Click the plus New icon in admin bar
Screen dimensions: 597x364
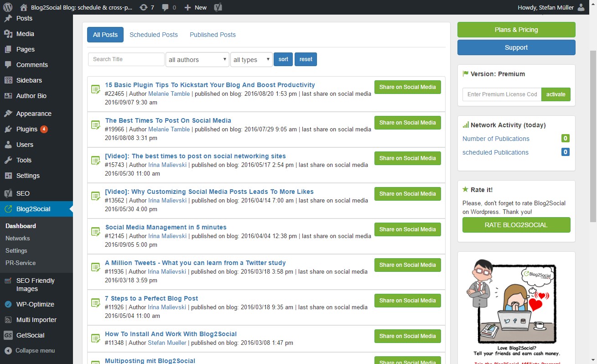pyautogui.click(x=187, y=7)
